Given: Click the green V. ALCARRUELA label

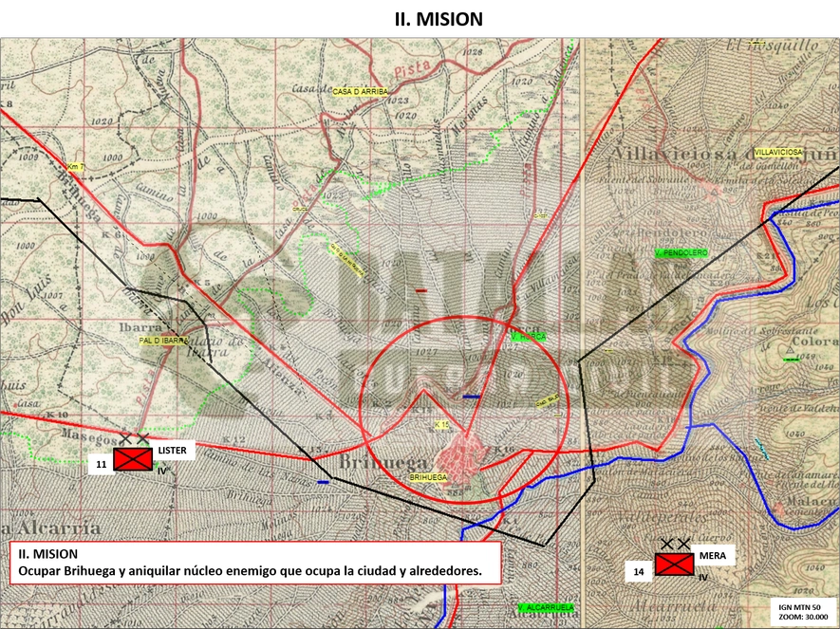Looking at the screenshot, I should pyautogui.click(x=546, y=607).
